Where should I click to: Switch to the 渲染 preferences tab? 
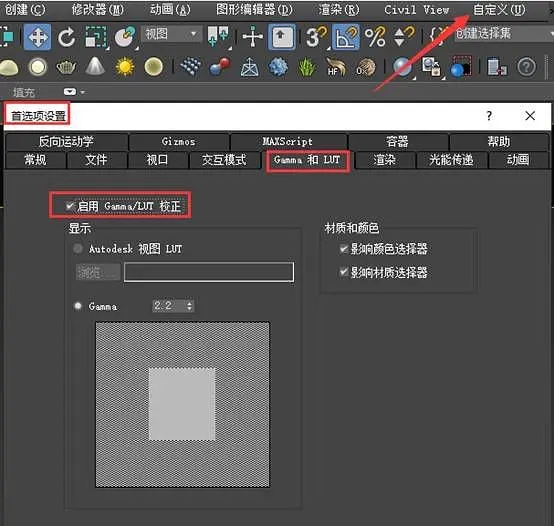pos(385,160)
